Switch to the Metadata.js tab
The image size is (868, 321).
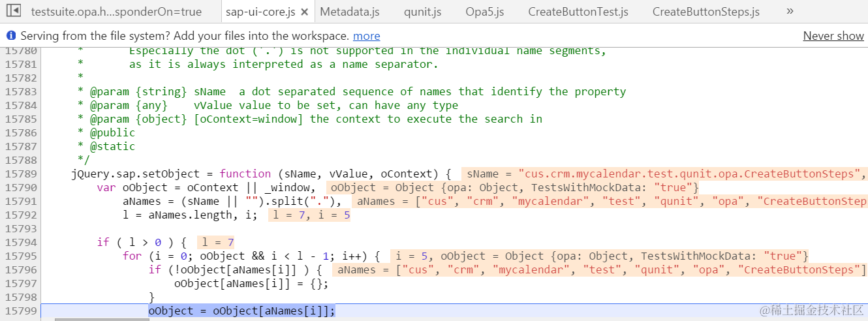tap(349, 12)
